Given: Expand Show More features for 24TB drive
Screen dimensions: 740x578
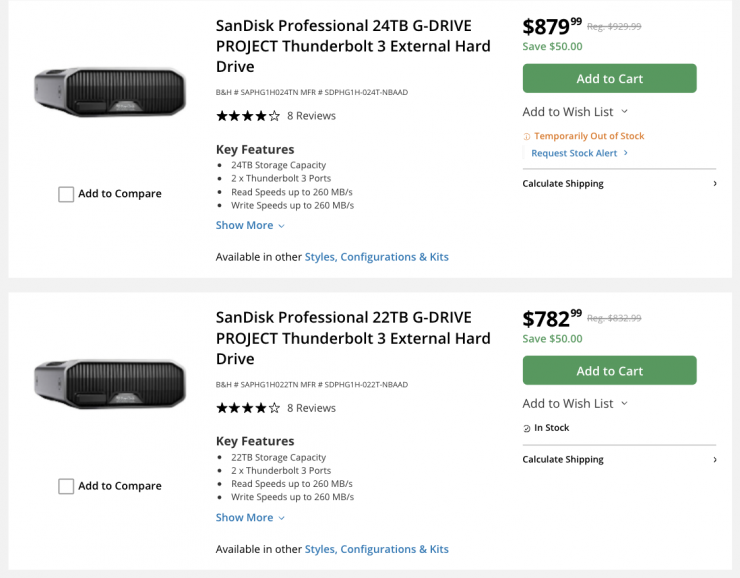Looking at the screenshot, I should [x=250, y=226].
